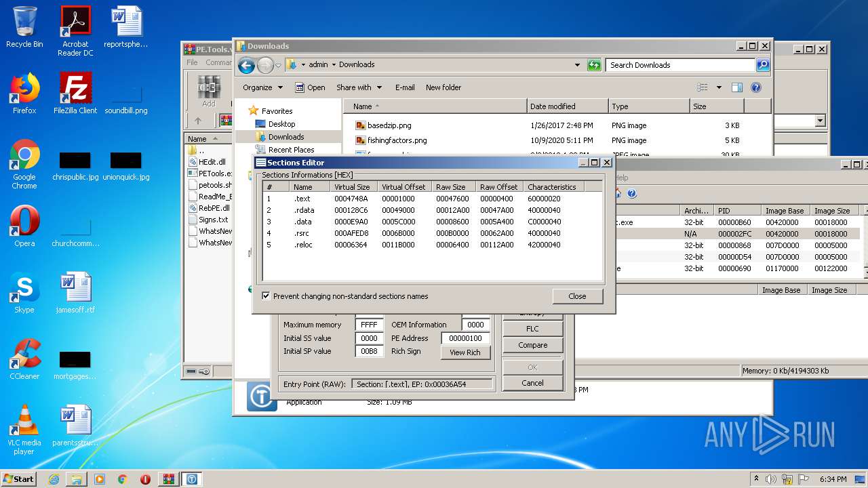This screenshot has width=868, height=488.
Task: Click Explorer refresh button beside address bar
Action: click(x=594, y=65)
